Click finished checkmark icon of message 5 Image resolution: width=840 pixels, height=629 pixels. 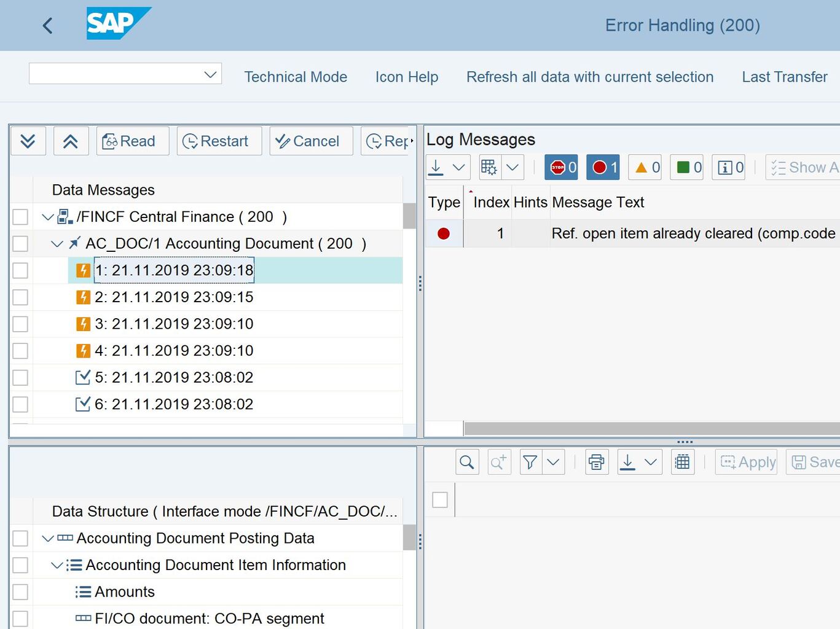(83, 377)
